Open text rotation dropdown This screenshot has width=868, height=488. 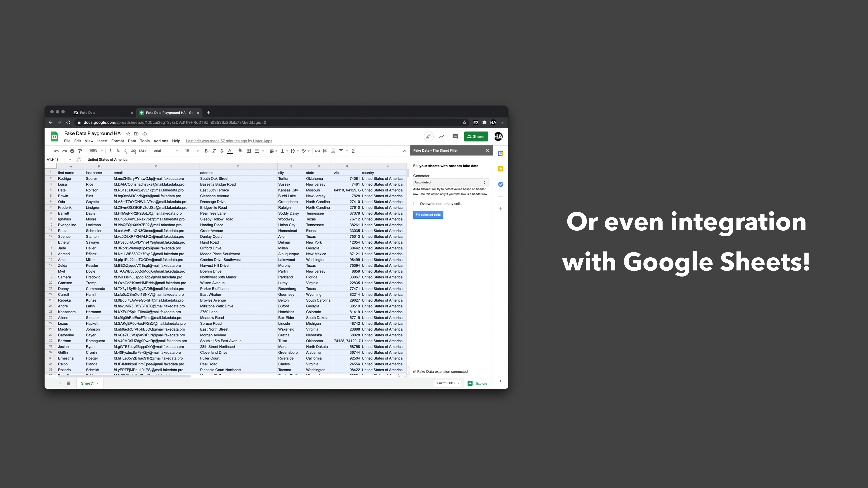(306, 151)
